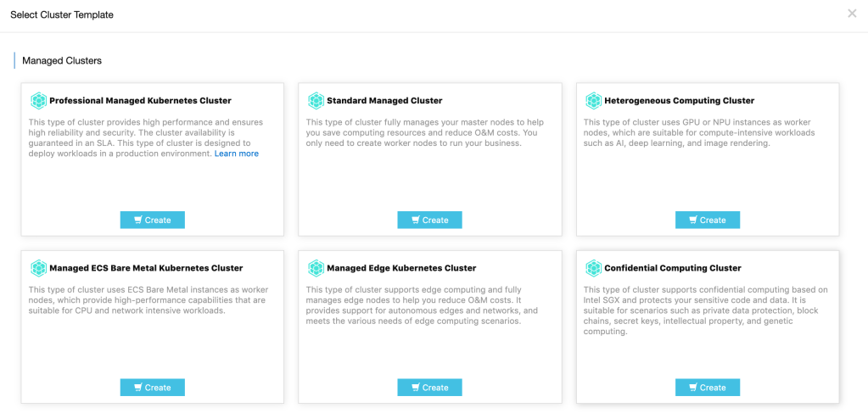Click the Standard Managed Cluster hexagon icon
This screenshot has width=868, height=419.
316,101
